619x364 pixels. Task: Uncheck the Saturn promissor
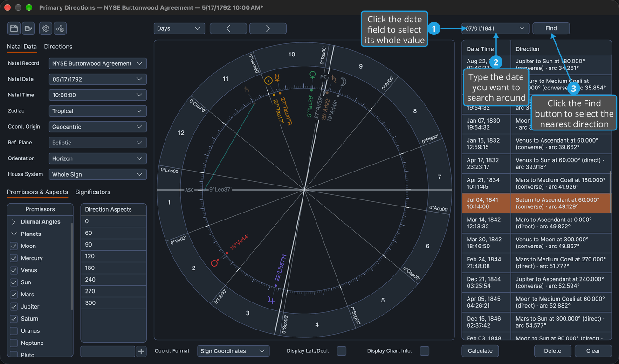click(x=14, y=319)
